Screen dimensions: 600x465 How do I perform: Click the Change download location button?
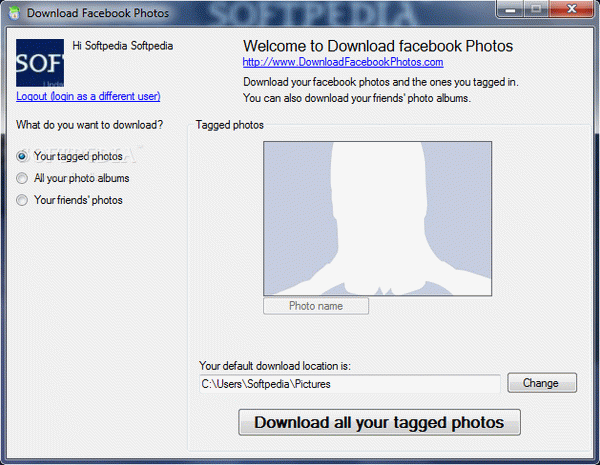pyautogui.click(x=542, y=383)
